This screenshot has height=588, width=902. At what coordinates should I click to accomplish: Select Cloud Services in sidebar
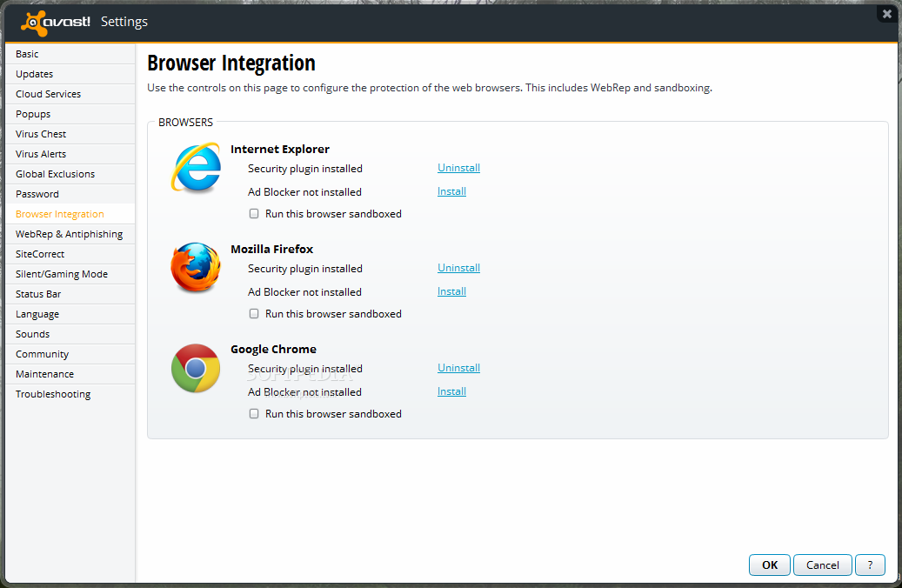(x=70, y=94)
